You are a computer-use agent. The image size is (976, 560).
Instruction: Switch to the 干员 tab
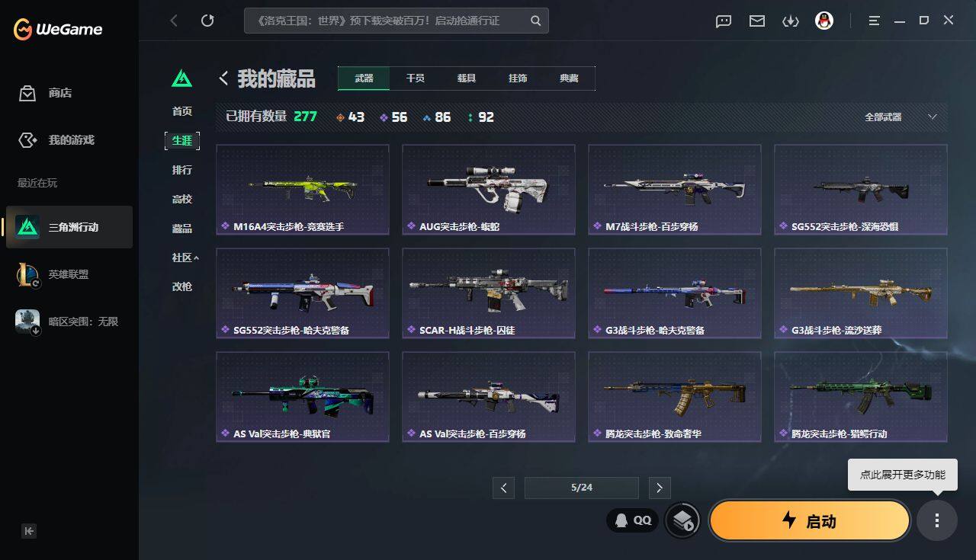tap(415, 78)
